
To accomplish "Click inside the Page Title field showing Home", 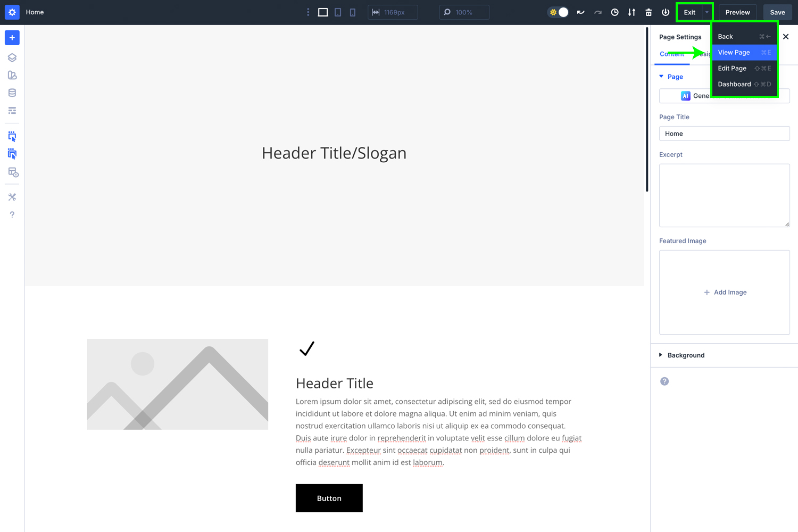I will (x=724, y=133).
